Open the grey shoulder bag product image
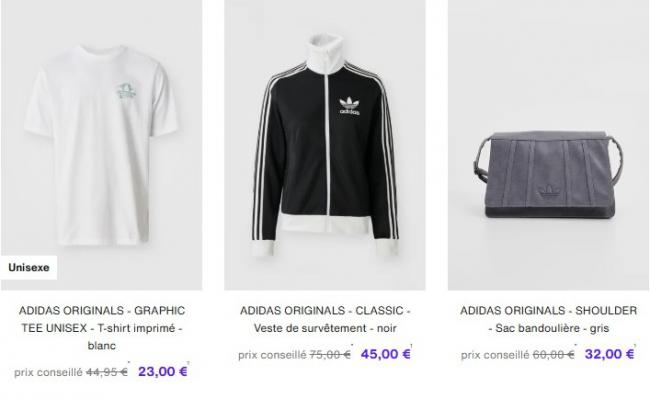The height and width of the screenshot is (399, 650). (x=548, y=145)
